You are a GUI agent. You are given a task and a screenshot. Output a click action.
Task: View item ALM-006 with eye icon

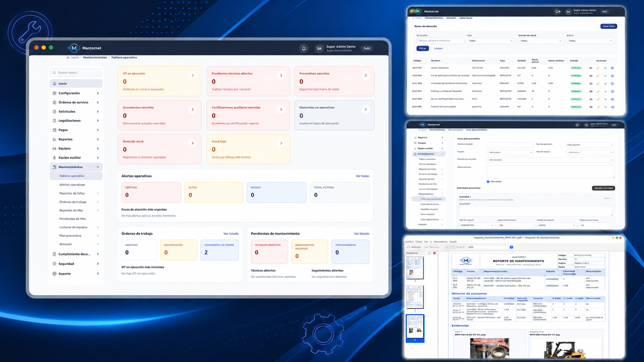[x=591, y=107]
